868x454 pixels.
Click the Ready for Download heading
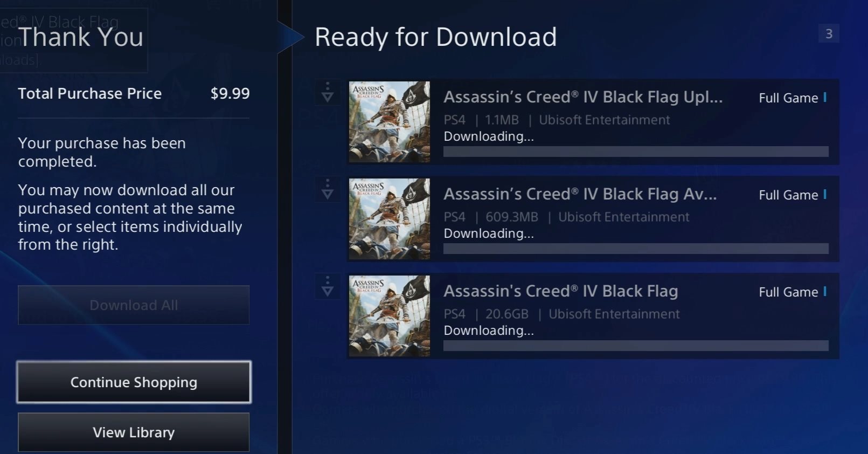(x=435, y=37)
